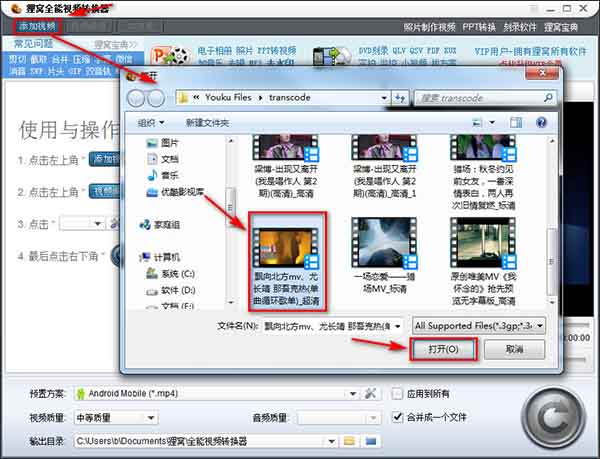
Task: Click the change view icon in the dialog toolbar
Action: click(x=477, y=123)
